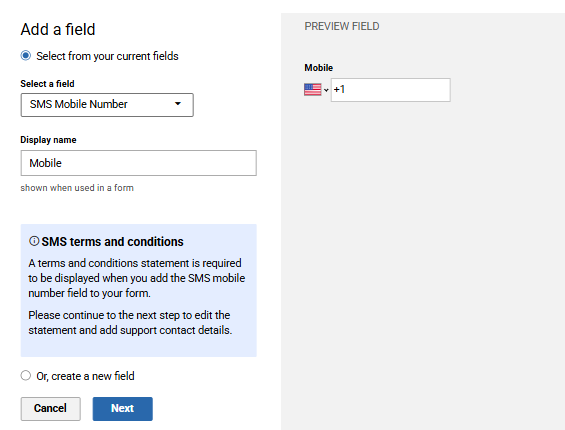Click the info icon beside SMS terms
Screen dimensions: 565x430
34,241
